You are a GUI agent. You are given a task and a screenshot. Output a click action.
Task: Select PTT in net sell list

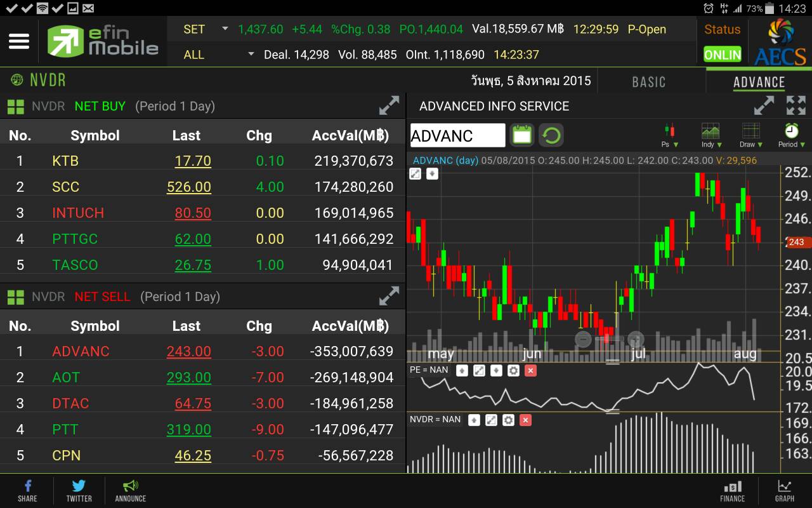pos(65,430)
